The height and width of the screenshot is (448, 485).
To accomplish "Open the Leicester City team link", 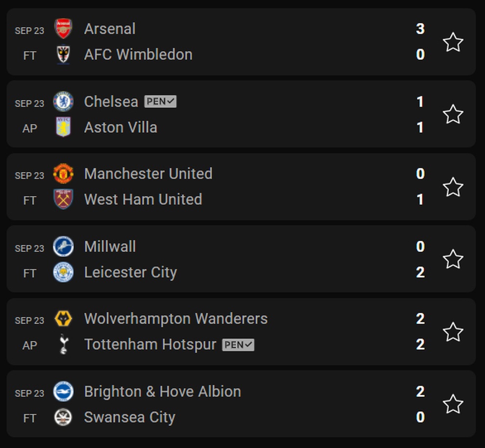I will click(x=130, y=273).
